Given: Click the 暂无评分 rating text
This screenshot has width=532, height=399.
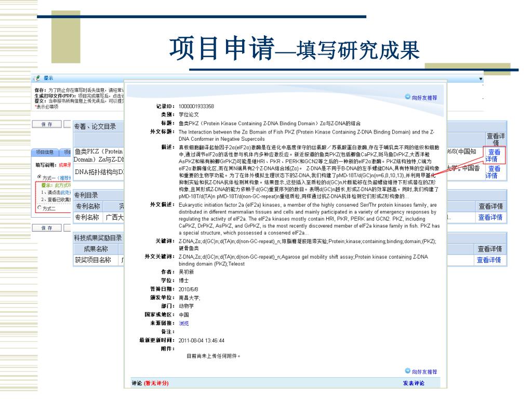Looking at the screenshot, I should pyautogui.click(x=156, y=383).
